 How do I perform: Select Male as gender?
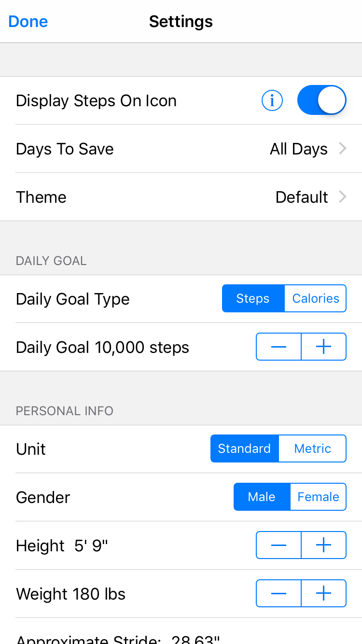[x=262, y=497]
